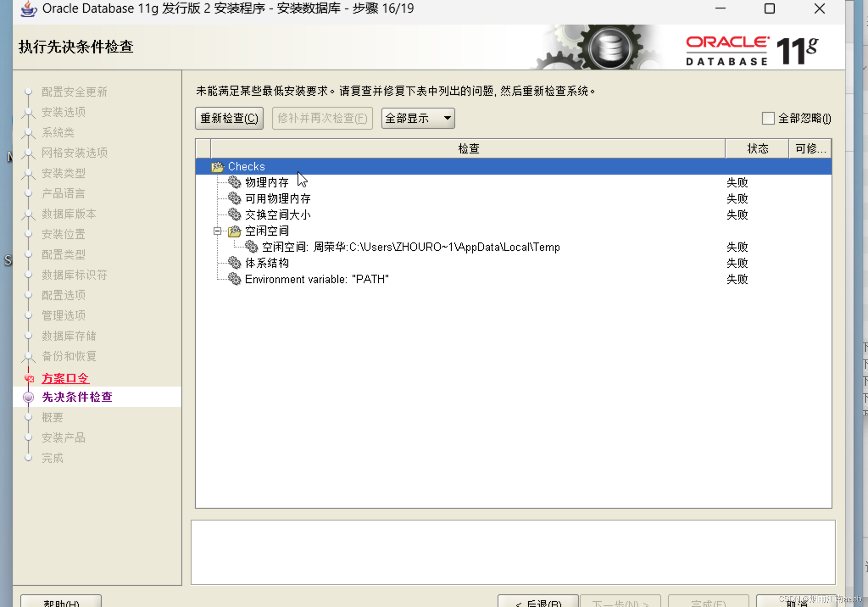The width and height of the screenshot is (868, 607).
Task: Click the gear icon beside Environment variable PATH
Action: (x=234, y=279)
